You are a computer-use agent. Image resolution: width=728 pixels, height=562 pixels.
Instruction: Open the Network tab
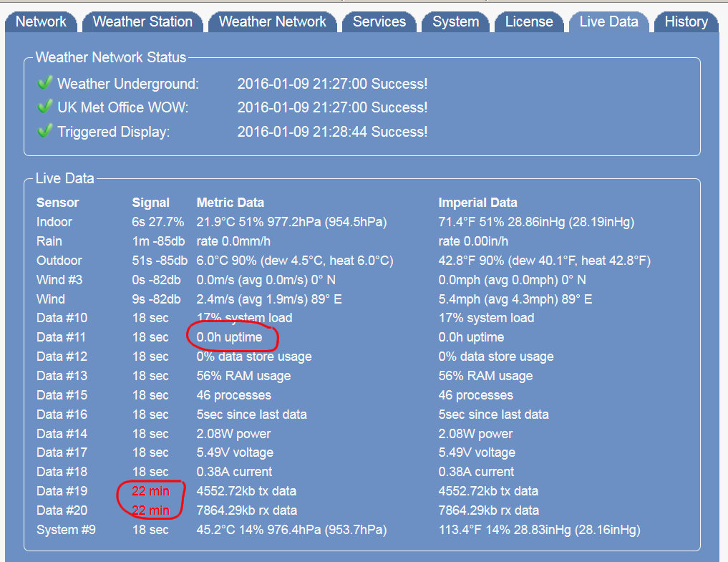click(x=41, y=21)
